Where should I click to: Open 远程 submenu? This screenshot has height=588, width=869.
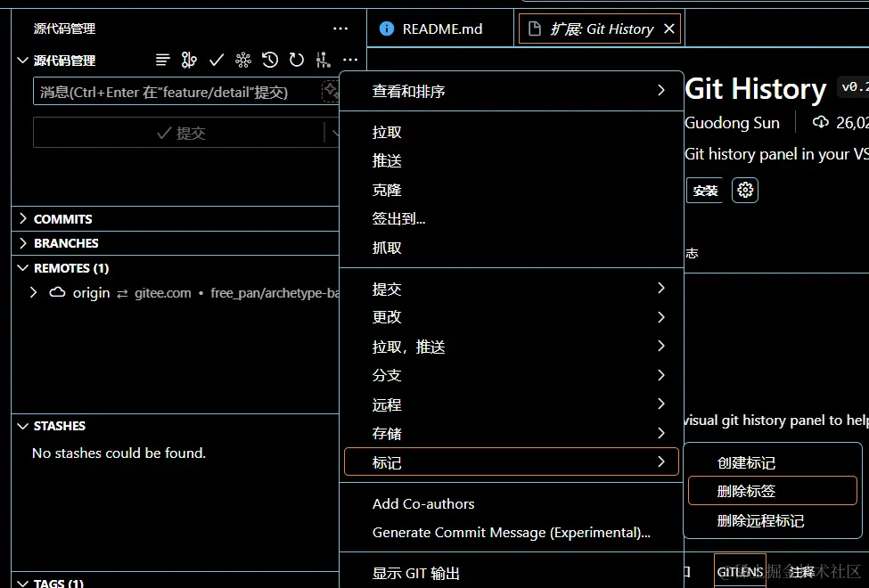click(x=511, y=404)
